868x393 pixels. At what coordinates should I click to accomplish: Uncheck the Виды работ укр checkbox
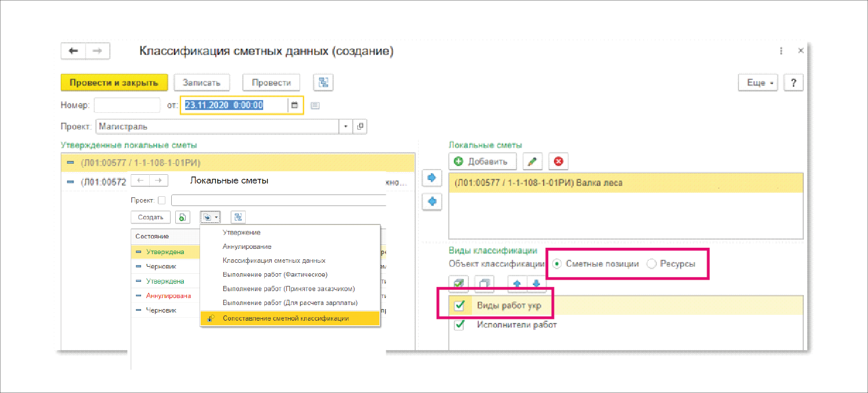[459, 306]
